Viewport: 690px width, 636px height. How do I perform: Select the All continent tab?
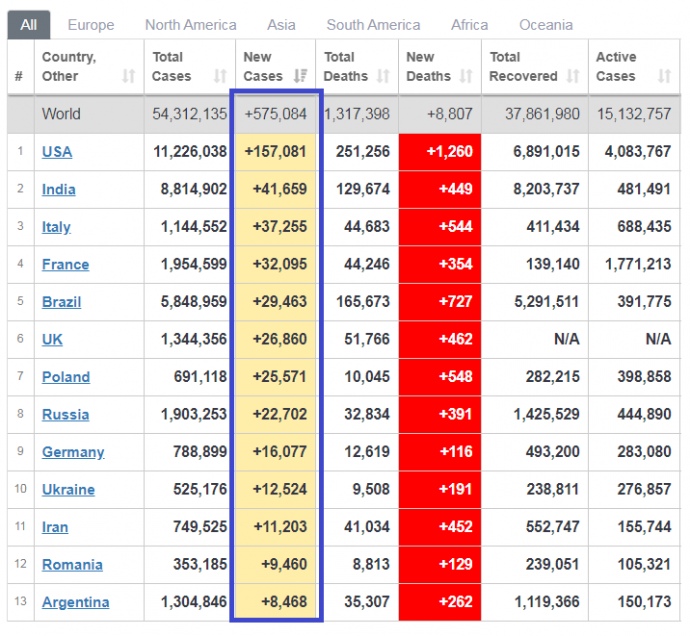tap(28, 24)
